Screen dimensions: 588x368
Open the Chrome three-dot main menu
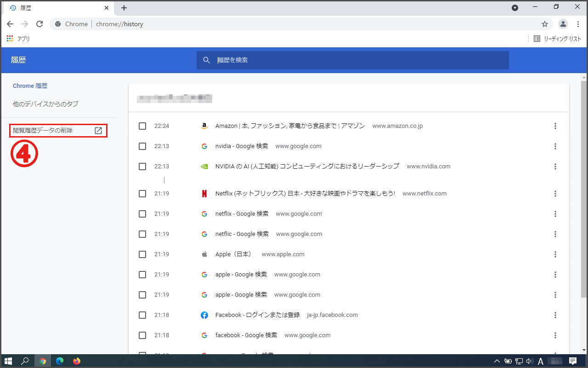pyautogui.click(x=578, y=24)
